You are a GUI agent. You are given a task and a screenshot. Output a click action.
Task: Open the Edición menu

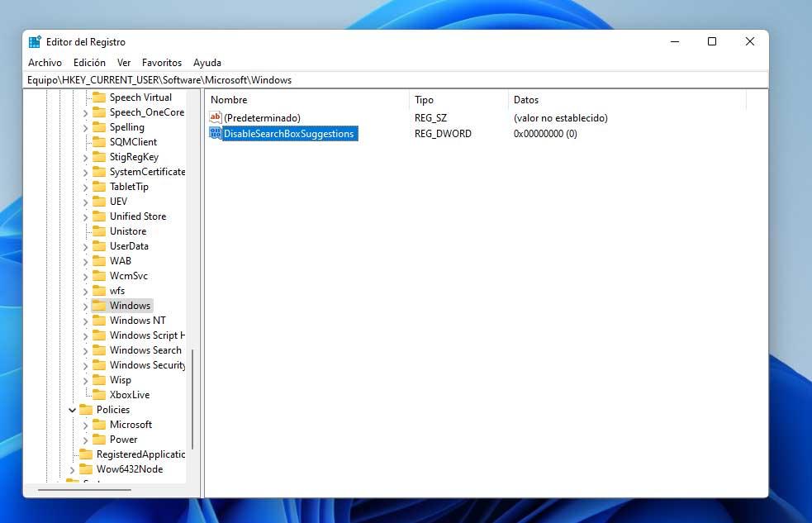click(89, 63)
